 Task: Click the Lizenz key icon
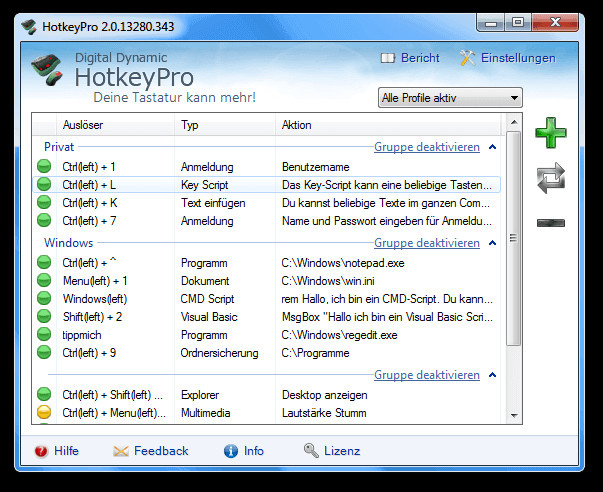[311, 450]
